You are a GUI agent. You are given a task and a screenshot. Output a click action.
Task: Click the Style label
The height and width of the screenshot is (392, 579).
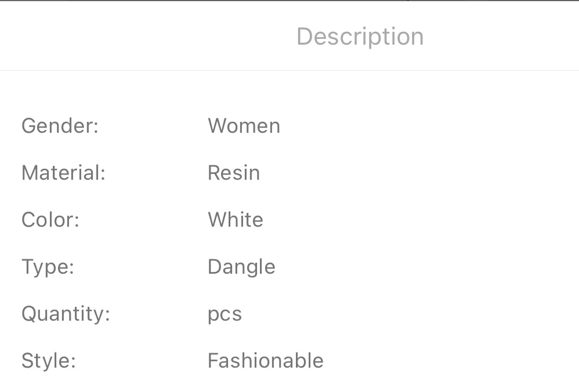pos(49,361)
